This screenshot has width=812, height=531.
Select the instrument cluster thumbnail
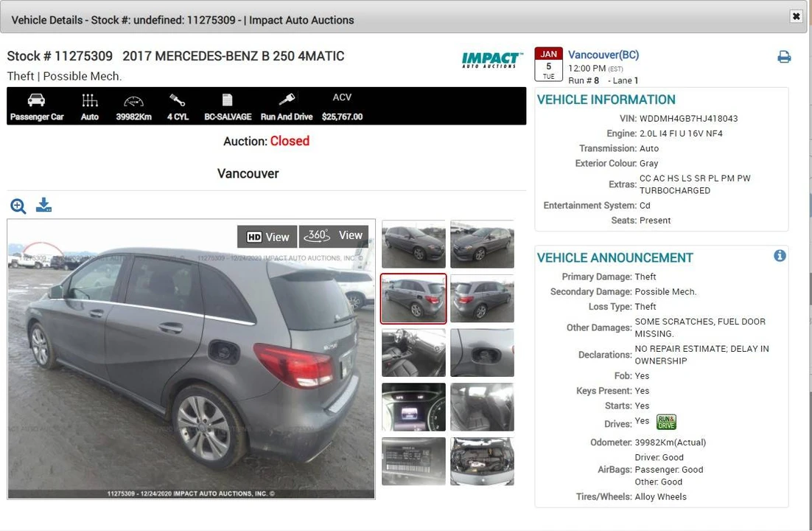[413, 407]
